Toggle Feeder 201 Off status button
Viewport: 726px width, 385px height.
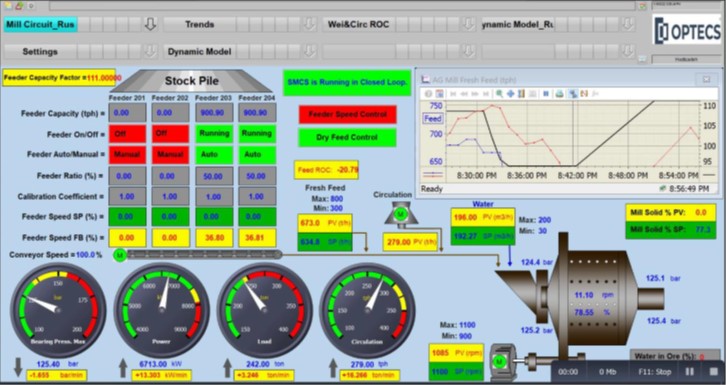click(127, 133)
